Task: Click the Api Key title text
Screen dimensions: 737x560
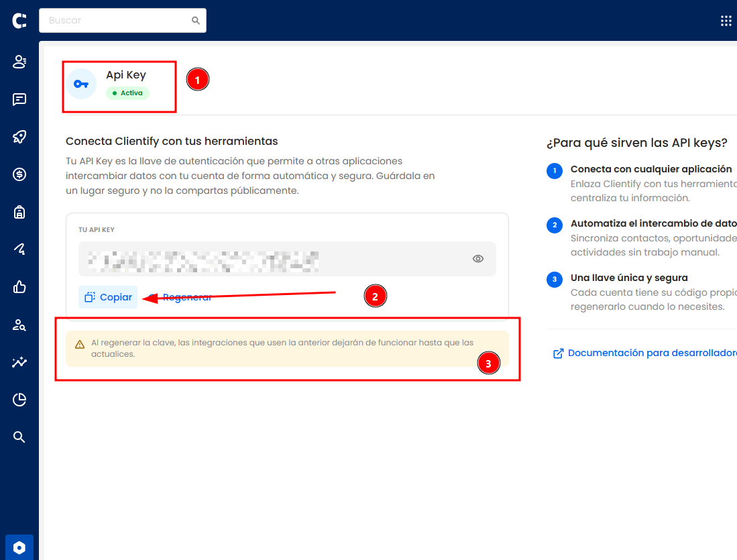Action: point(126,74)
